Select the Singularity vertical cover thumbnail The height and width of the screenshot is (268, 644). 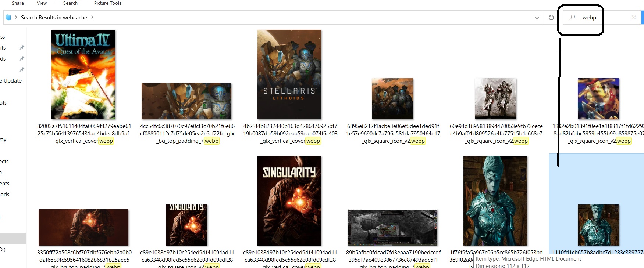coord(289,201)
